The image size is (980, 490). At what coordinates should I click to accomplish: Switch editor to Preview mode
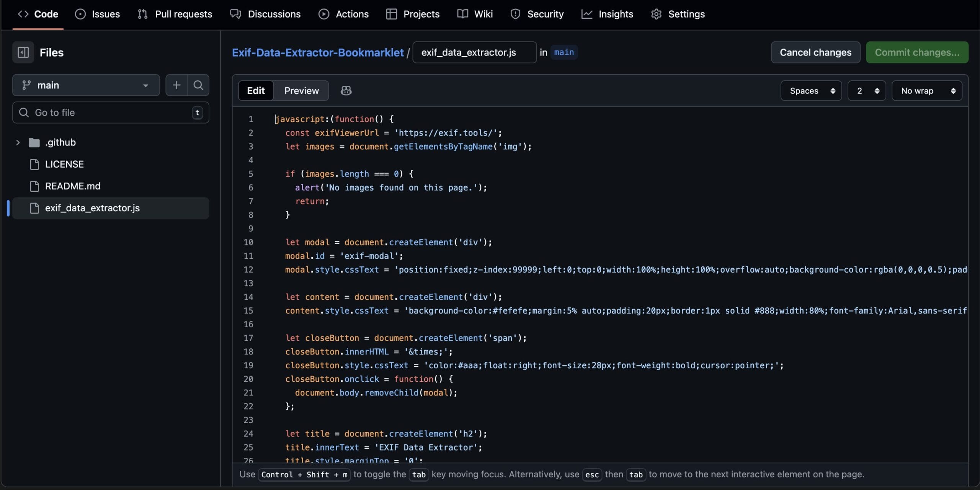pos(301,91)
